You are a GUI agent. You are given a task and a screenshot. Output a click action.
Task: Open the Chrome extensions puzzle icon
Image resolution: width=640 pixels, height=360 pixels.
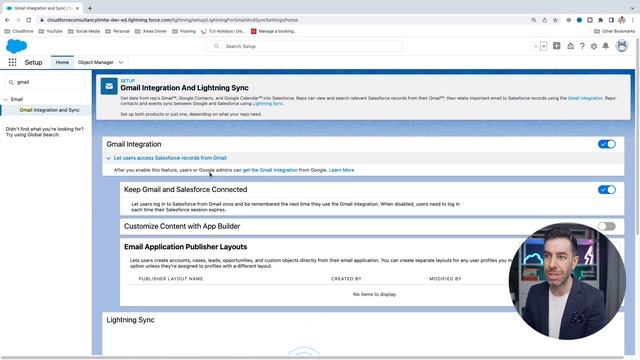coord(600,20)
